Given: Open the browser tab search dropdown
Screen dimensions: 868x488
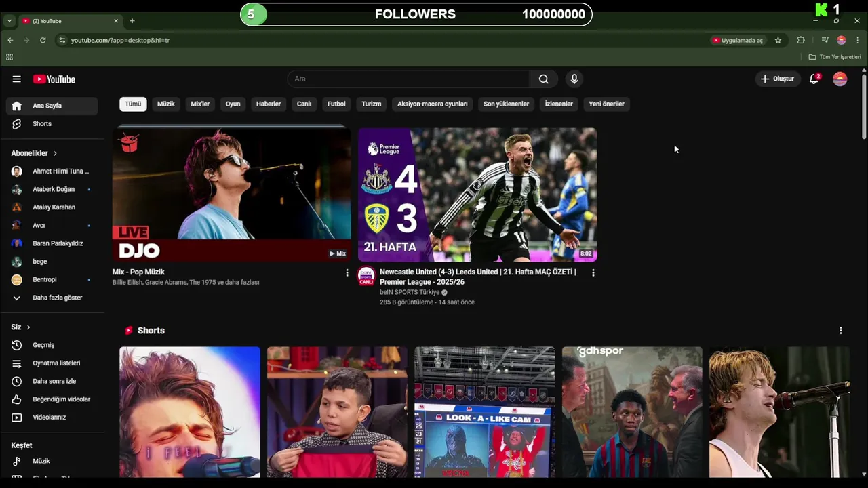Looking at the screenshot, I should coord(9,21).
